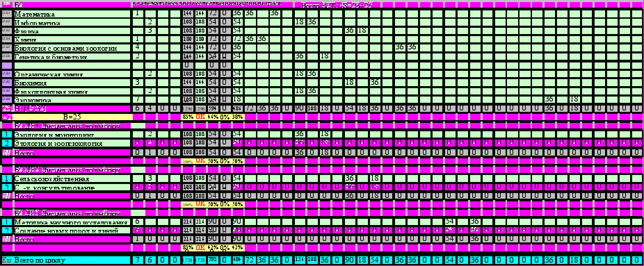Select the cyan Всего по циклу cell
Screen dimensions: 644x266
(x=72, y=260)
